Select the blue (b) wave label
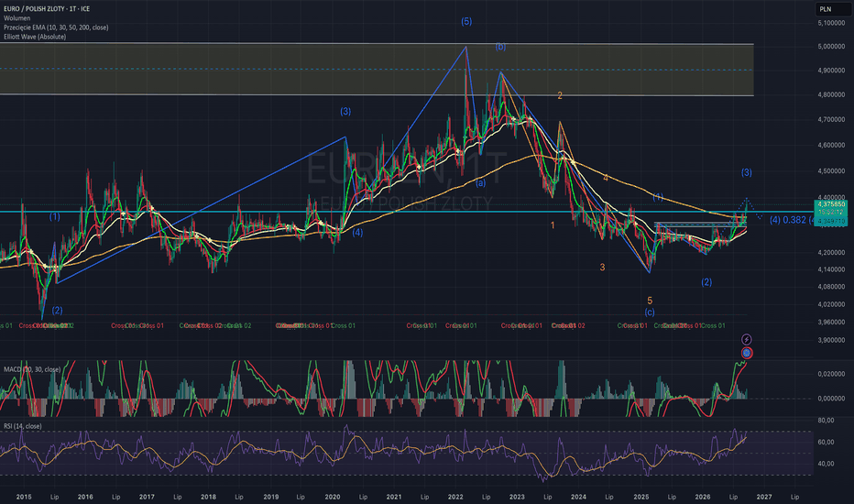The height and width of the screenshot is (504, 854). click(x=500, y=47)
